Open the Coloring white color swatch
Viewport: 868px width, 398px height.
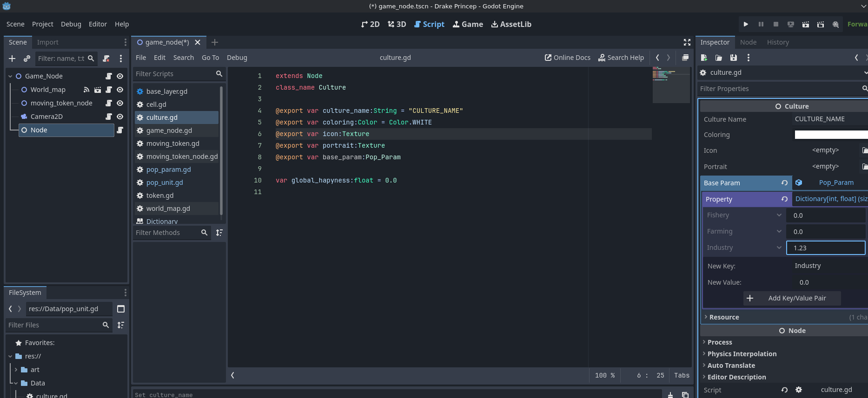[830, 135]
